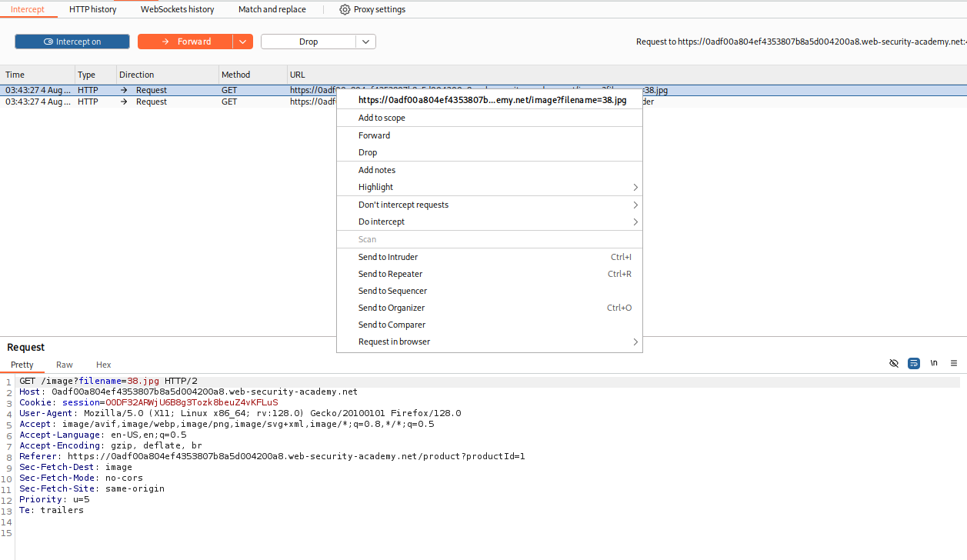Switch request view to Hex tab
The height and width of the screenshot is (560, 967).
(104, 365)
